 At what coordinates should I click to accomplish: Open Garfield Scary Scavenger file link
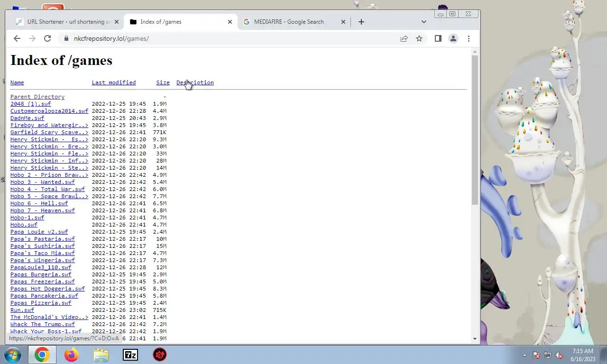(x=49, y=132)
